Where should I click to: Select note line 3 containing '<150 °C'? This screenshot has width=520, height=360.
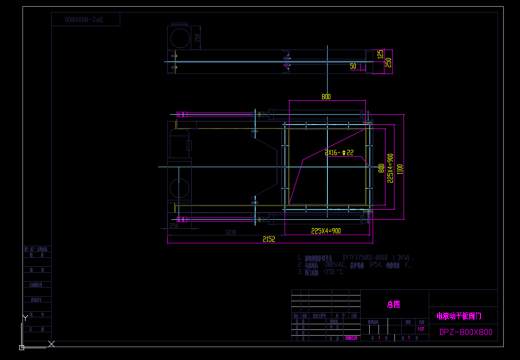(x=320, y=272)
